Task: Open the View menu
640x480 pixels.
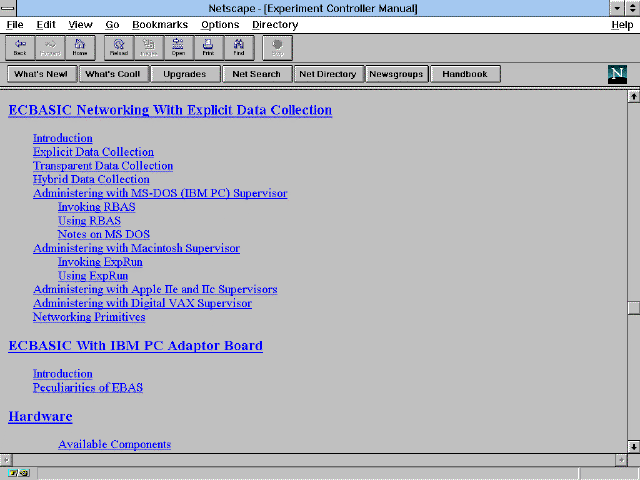Action: point(80,25)
